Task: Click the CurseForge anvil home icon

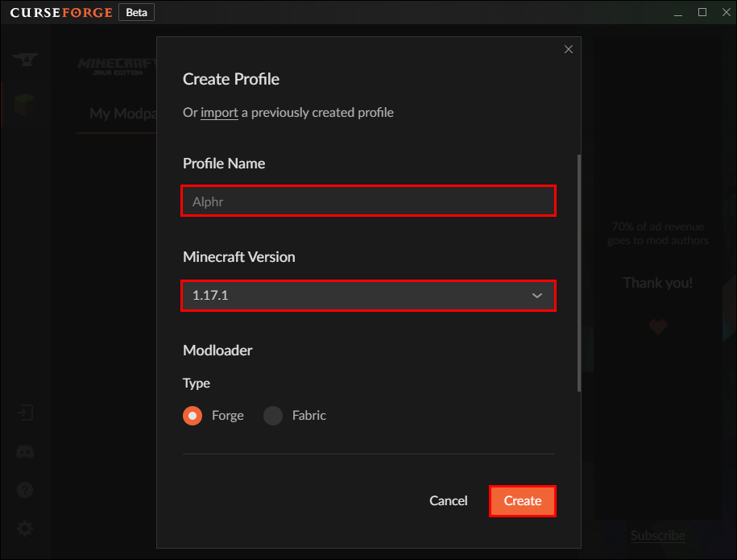Action: pos(25,60)
